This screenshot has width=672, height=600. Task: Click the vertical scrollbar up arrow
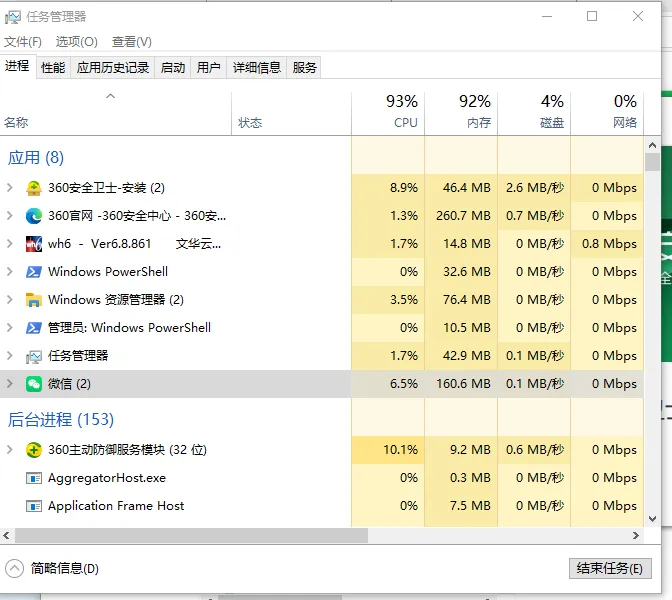coord(652,145)
